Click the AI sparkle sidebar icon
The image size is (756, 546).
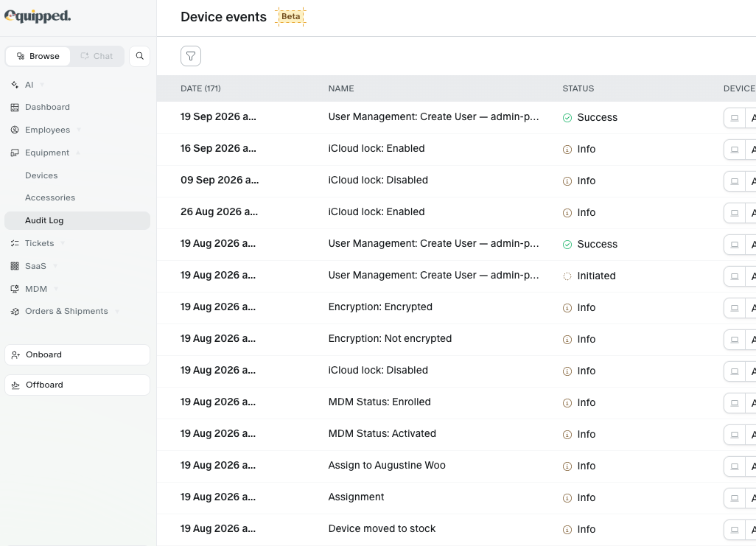pos(15,85)
